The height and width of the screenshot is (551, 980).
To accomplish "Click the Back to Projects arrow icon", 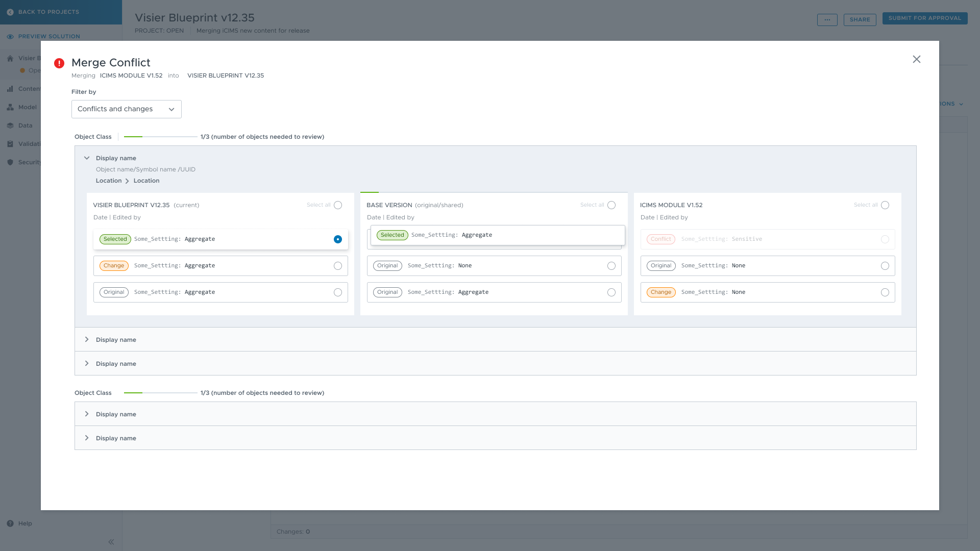I will coord(10,12).
